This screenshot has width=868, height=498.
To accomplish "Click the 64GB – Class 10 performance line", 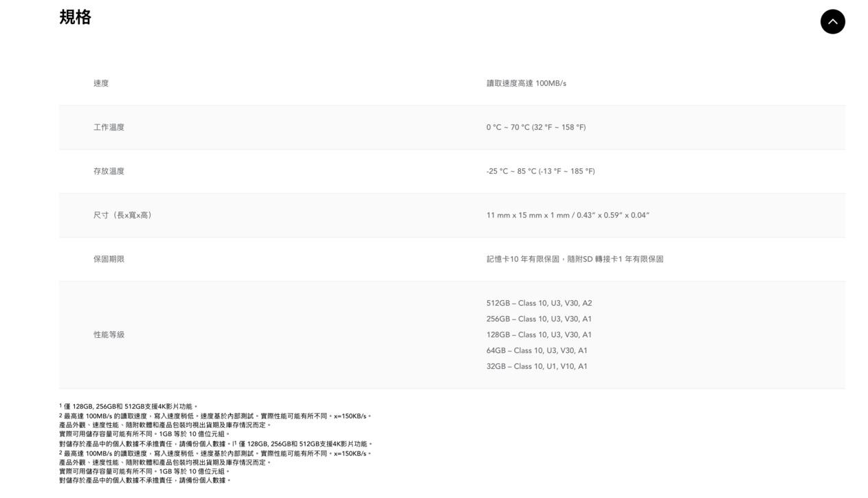I will (x=537, y=350).
